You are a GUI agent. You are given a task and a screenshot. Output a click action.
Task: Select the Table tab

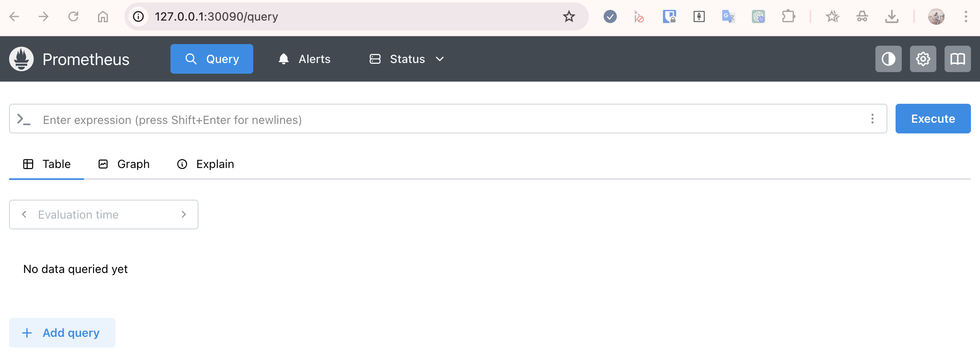point(47,164)
